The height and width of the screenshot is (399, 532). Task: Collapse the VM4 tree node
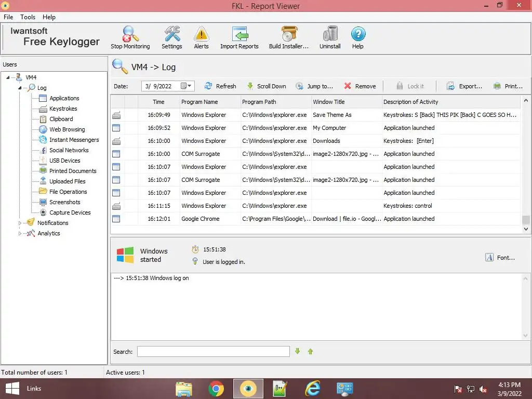coord(8,77)
